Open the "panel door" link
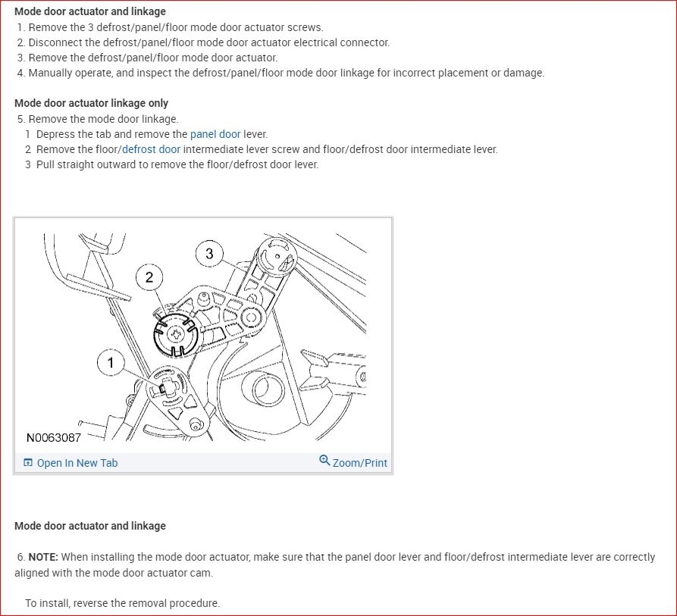This screenshot has height=616, width=677. (x=215, y=134)
